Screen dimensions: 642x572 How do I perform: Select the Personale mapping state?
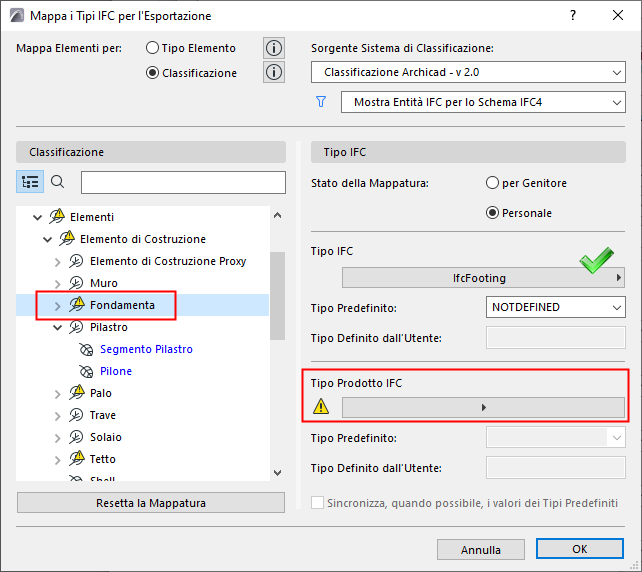(492, 213)
